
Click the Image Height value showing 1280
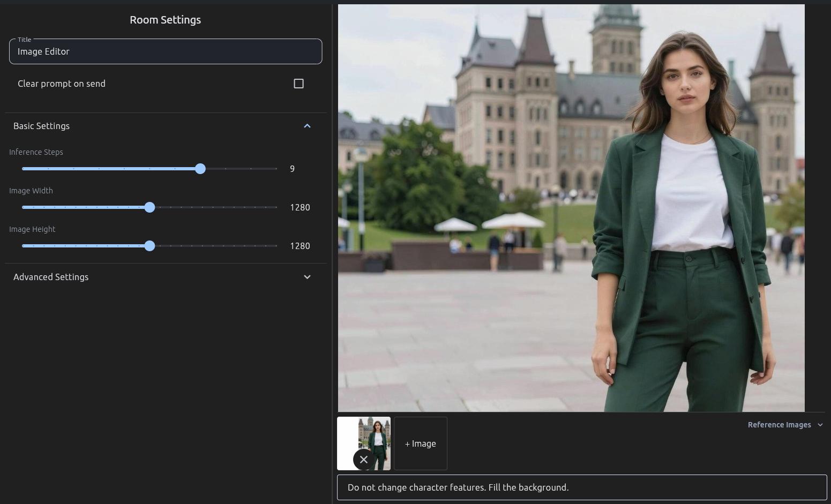tap(300, 246)
